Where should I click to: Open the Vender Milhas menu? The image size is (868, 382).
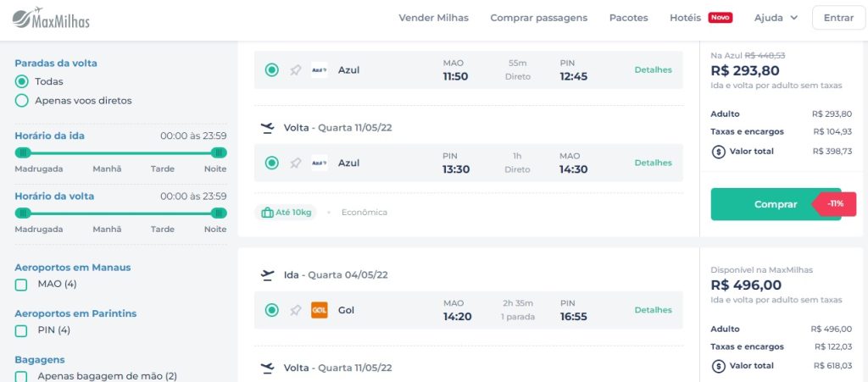click(433, 18)
